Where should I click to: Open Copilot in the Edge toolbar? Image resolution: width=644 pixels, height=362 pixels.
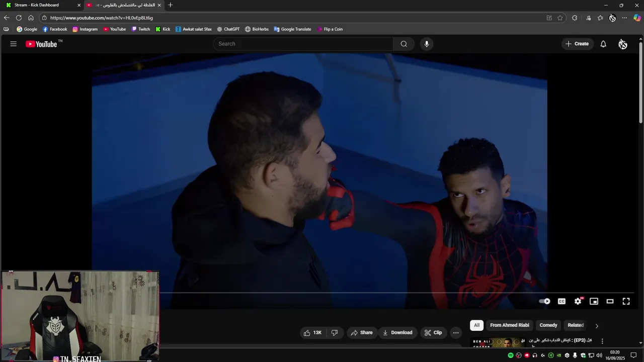637,18
